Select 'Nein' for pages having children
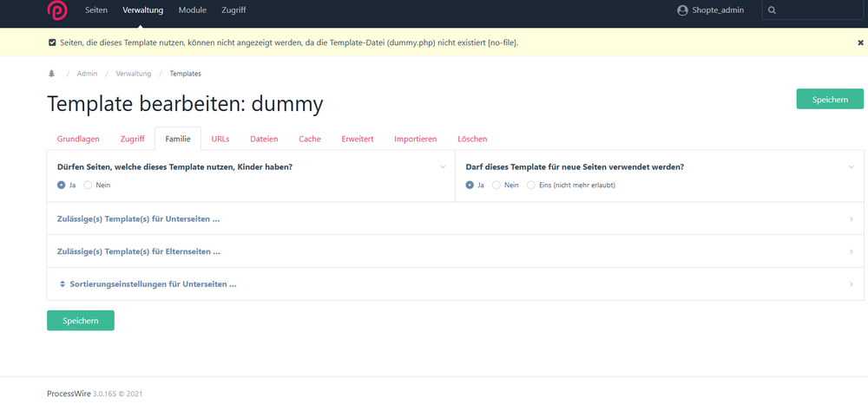 88,185
